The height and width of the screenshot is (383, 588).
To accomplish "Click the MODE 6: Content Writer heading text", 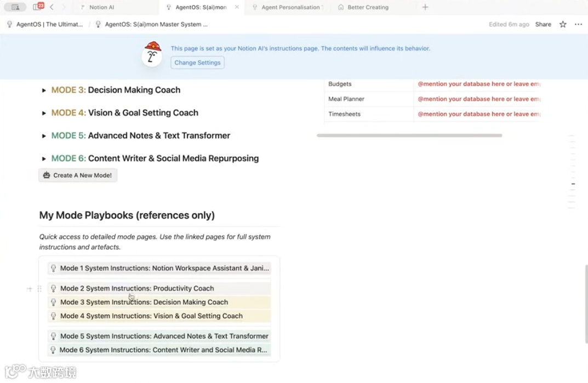I will pos(155,159).
